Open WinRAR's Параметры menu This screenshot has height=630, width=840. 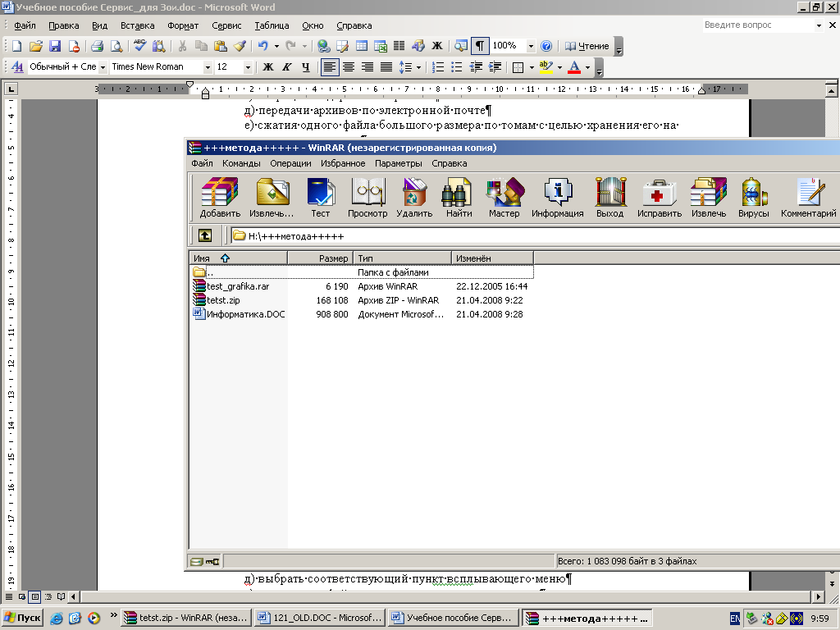point(398,163)
